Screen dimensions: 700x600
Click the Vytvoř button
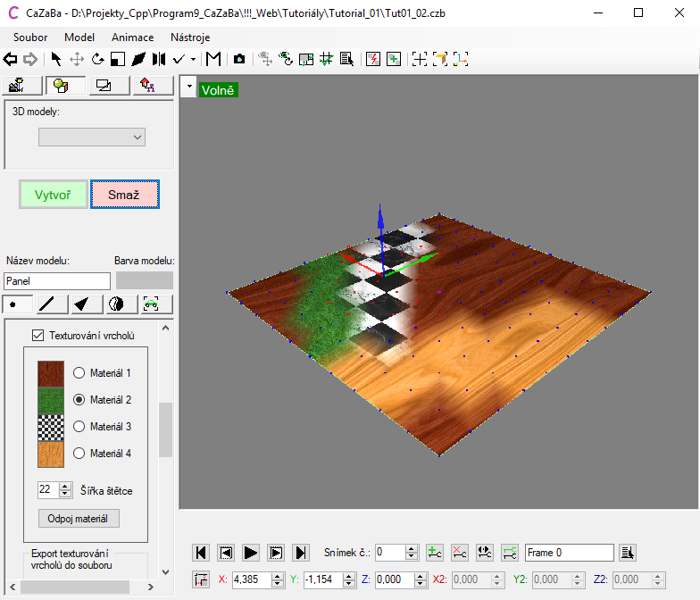coord(54,195)
